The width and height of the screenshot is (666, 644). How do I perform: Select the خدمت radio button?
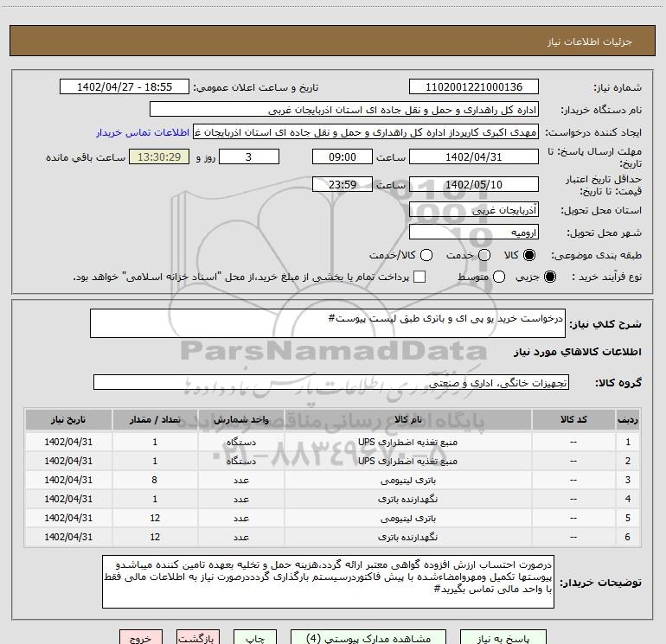[x=484, y=255]
